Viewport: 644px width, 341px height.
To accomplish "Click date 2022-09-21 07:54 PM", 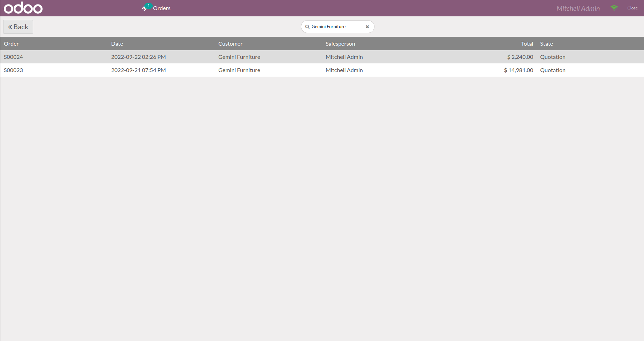I will [138, 70].
